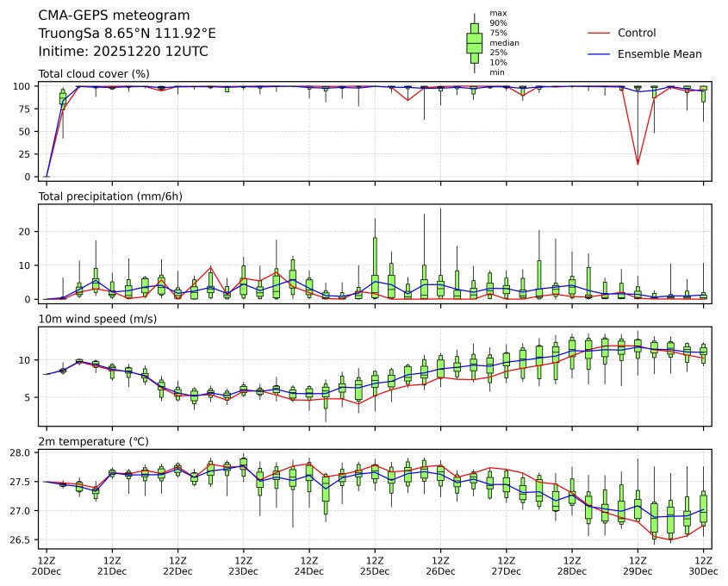The width and height of the screenshot is (728, 586).
Task: Select the Total cloud cover panel title
Action: tap(94, 74)
